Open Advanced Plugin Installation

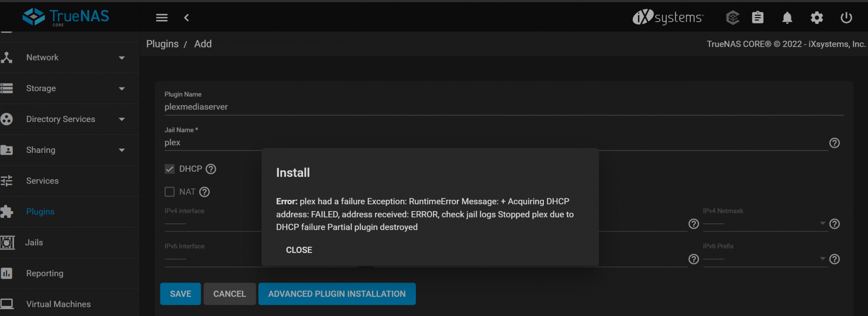pos(337,294)
